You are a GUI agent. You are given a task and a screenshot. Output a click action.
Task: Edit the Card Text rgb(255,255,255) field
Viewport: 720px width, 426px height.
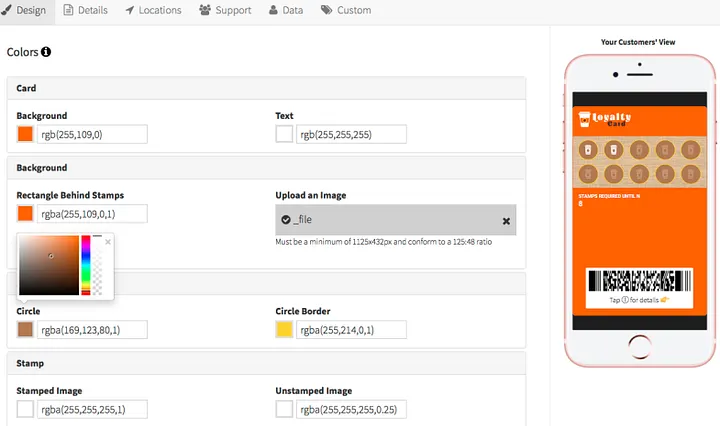pyautogui.click(x=351, y=134)
